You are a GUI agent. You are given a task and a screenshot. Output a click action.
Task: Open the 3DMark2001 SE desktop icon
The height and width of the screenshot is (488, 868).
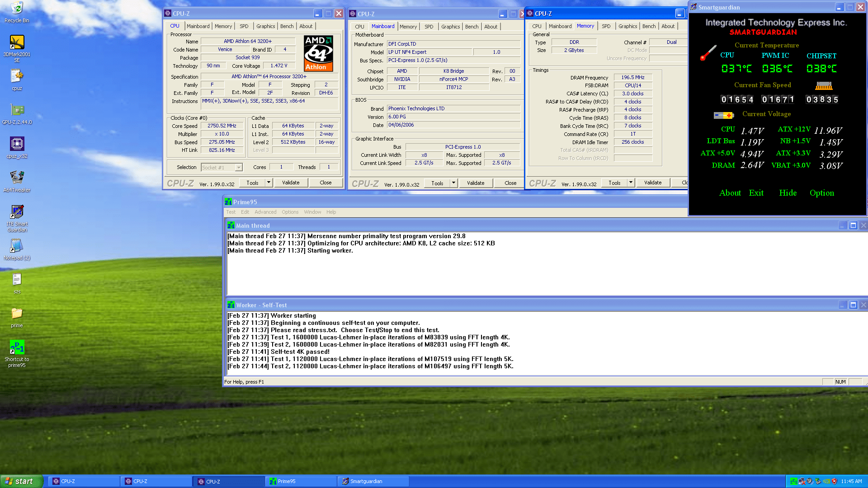pos(17,43)
